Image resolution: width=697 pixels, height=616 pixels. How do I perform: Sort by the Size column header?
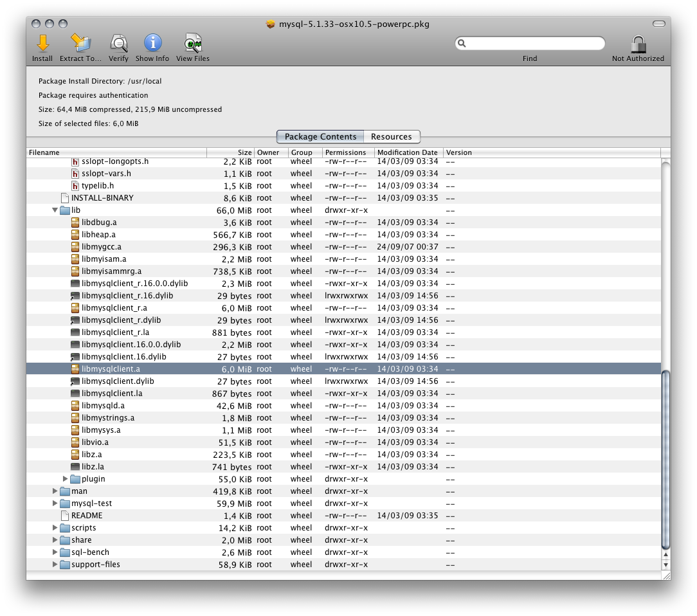click(230, 152)
